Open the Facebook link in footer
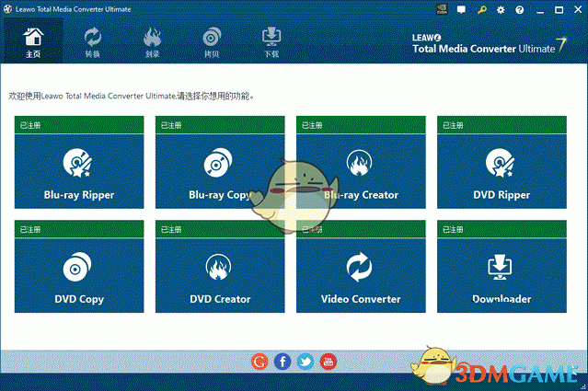588x391 pixels. click(x=282, y=362)
